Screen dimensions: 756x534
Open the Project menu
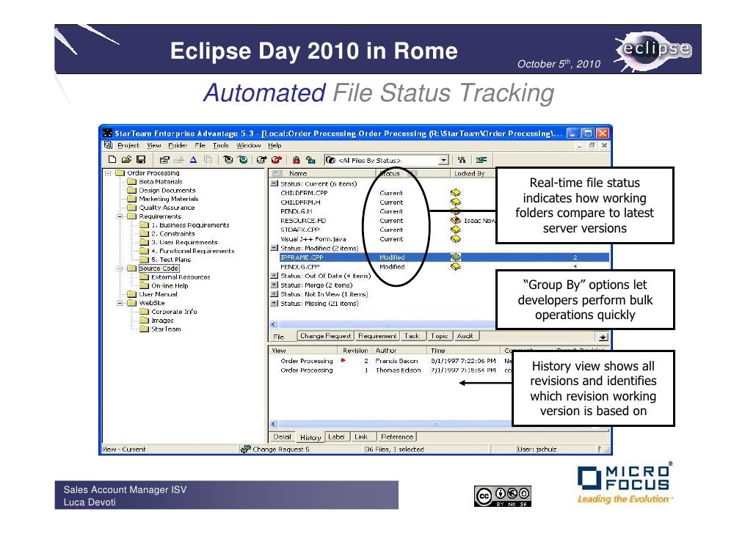[x=128, y=145]
